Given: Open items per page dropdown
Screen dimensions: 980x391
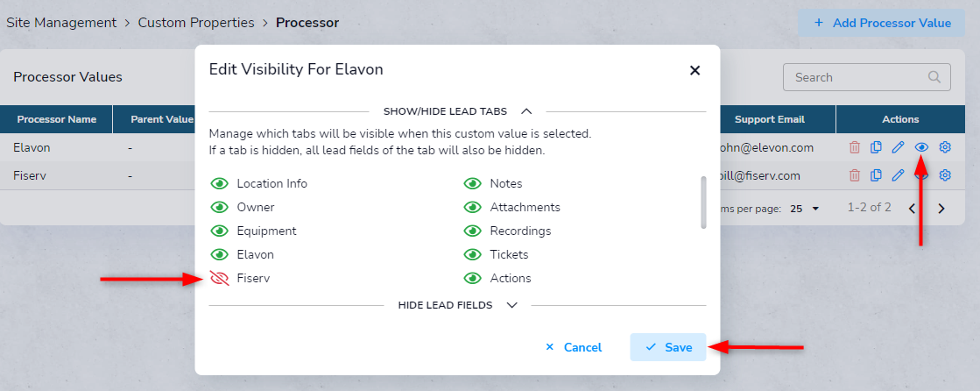Looking at the screenshot, I should pyautogui.click(x=804, y=209).
